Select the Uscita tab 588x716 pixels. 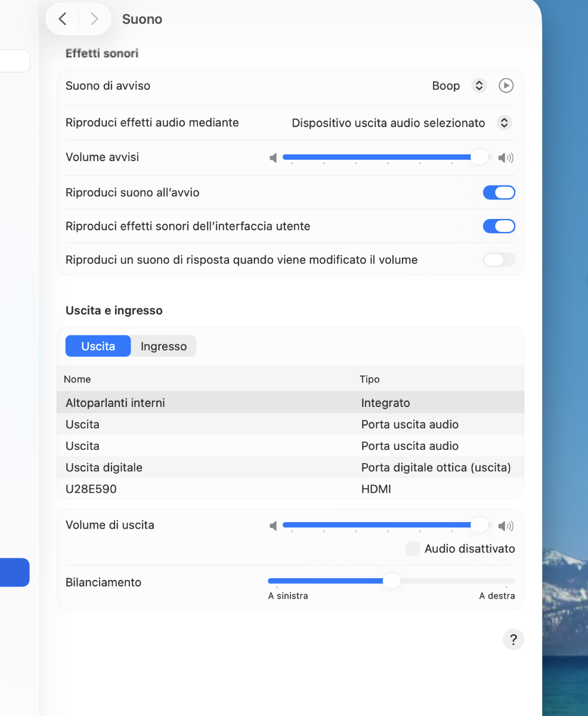98,346
